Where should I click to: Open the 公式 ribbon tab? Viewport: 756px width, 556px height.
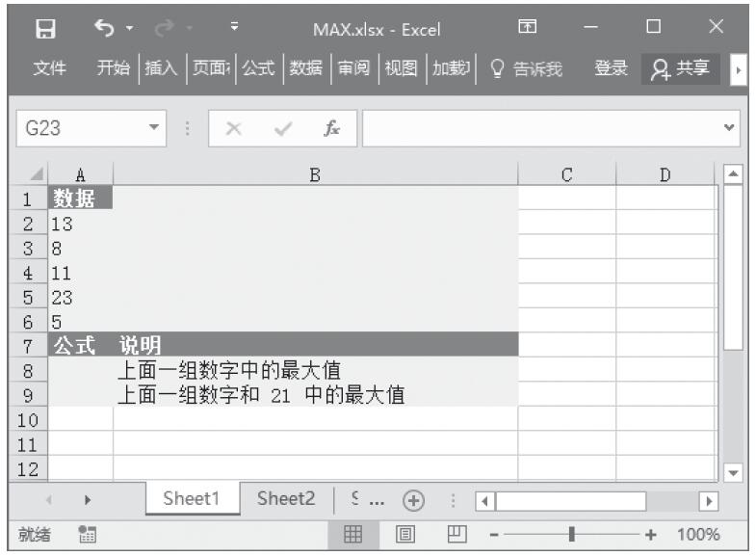[x=257, y=68]
